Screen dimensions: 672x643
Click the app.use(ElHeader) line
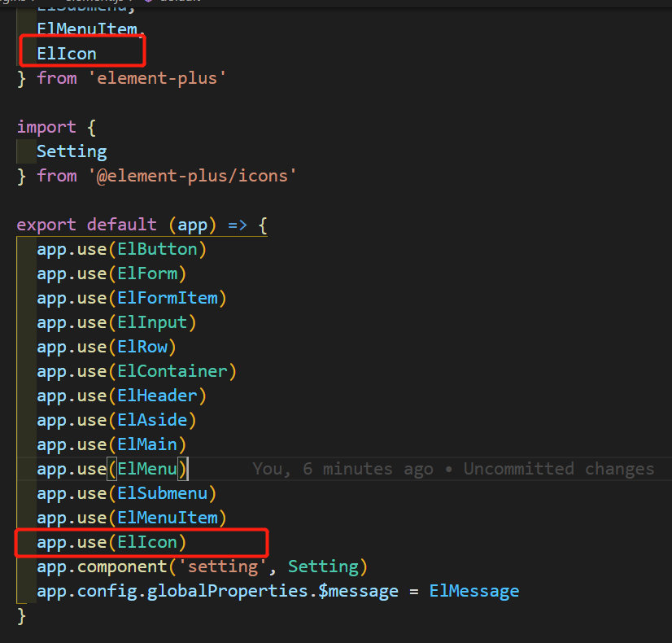(x=122, y=396)
